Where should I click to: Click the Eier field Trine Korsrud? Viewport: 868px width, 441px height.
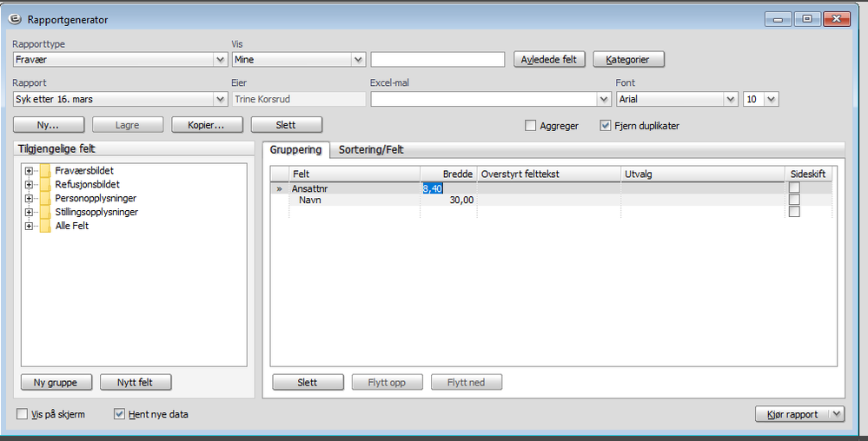tap(298, 100)
